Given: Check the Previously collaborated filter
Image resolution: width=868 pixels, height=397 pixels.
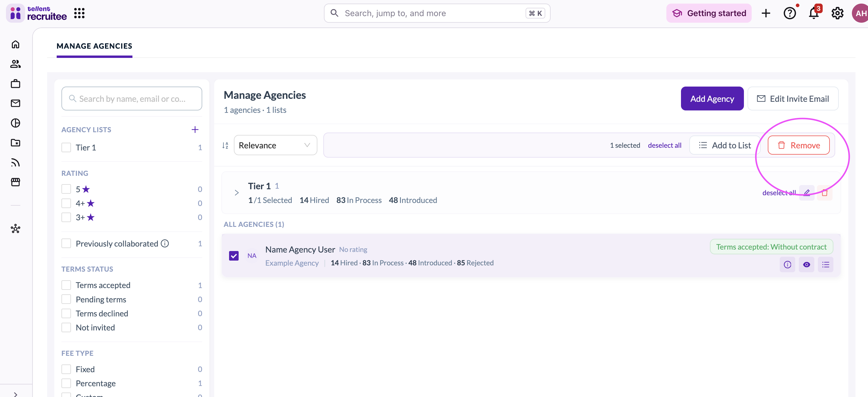Looking at the screenshot, I should click(66, 243).
